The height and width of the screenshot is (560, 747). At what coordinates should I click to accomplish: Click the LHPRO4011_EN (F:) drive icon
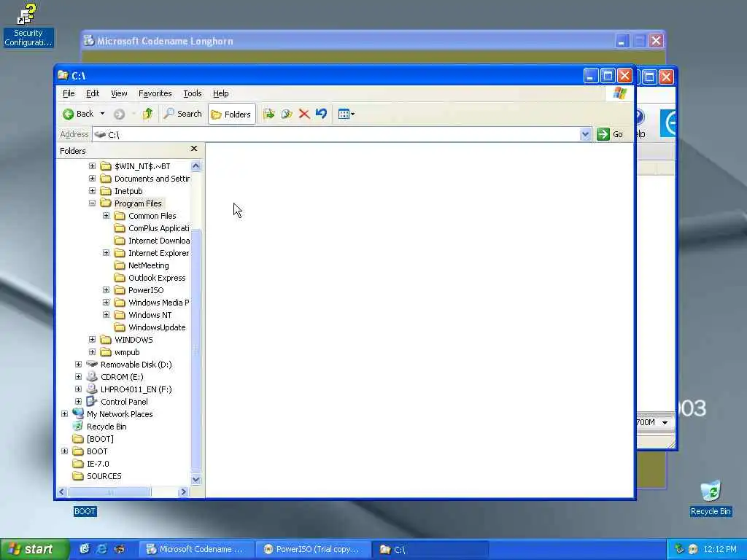92,389
